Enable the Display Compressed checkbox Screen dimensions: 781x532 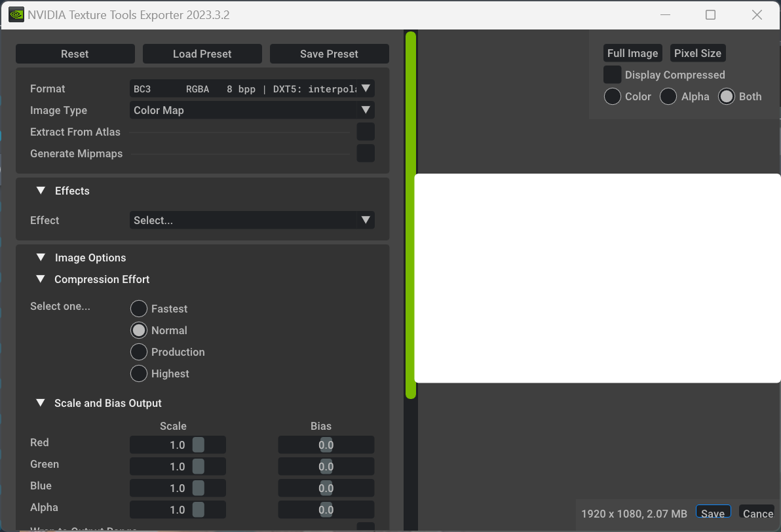tap(612, 75)
